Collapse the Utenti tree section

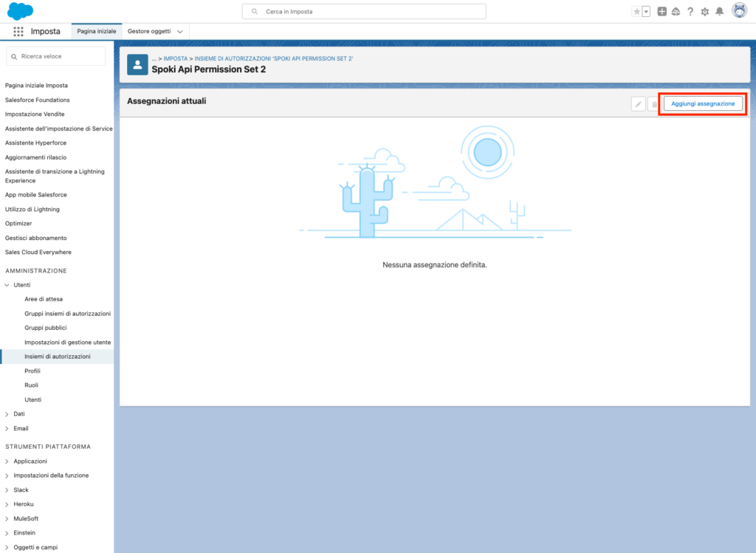[x=7, y=285]
